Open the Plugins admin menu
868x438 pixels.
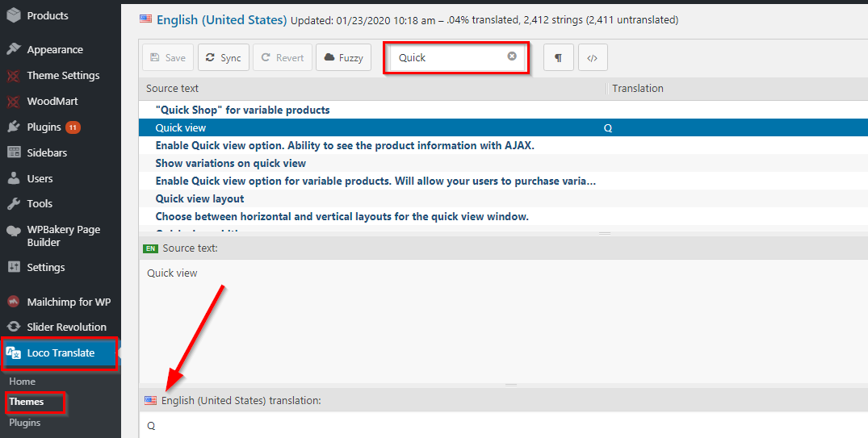click(44, 127)
